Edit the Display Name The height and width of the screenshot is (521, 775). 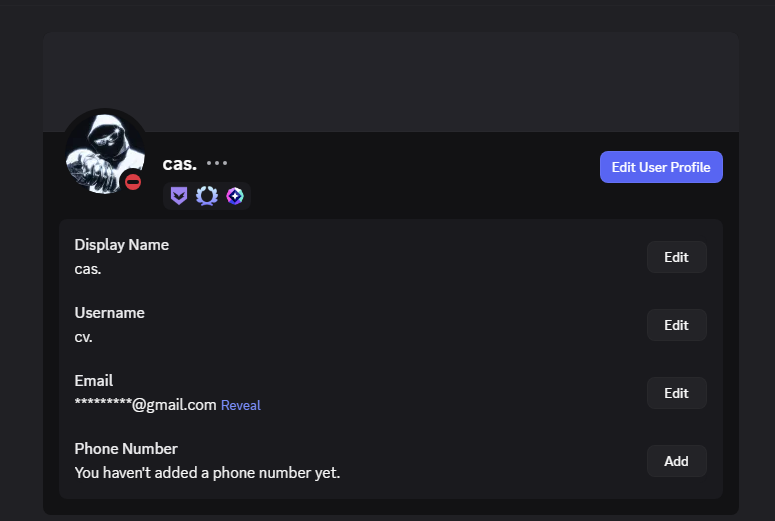pos(676,257)
